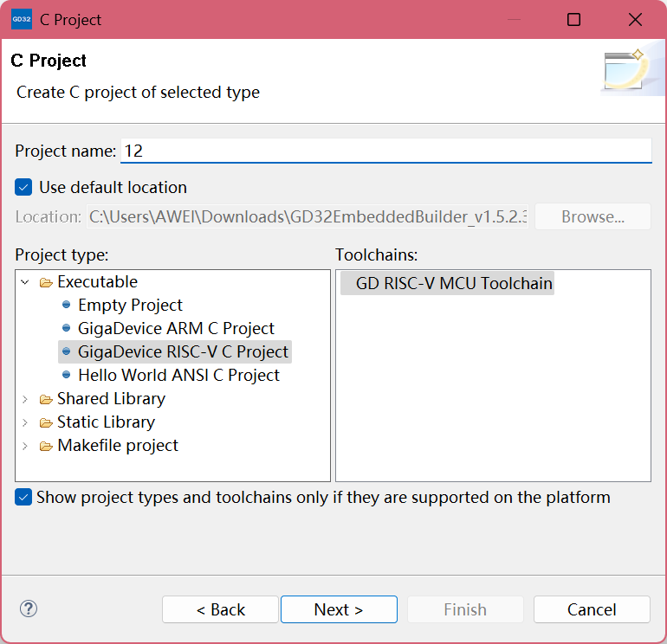Toggle the Show project types and toolchains checkbox
Viewport: 667px width, 644px height.
(x=24, y=498)
